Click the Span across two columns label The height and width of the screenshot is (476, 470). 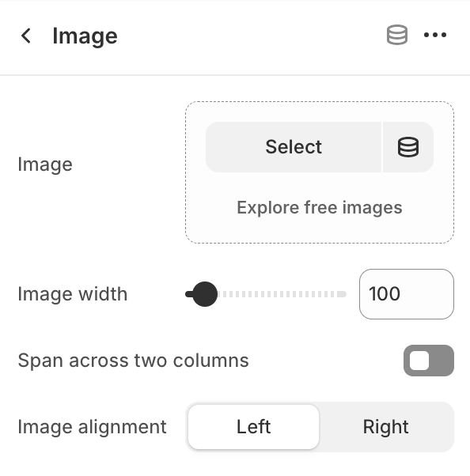(x=133, y=361)
